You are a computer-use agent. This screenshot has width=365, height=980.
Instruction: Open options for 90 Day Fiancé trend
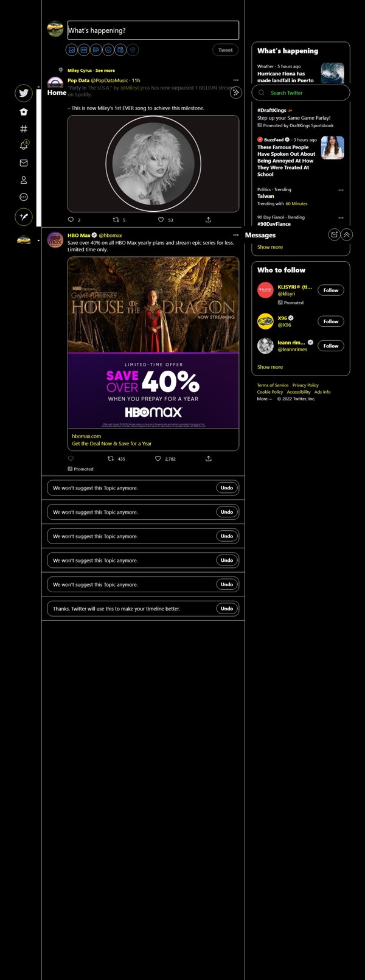click(x=341, y=217)
